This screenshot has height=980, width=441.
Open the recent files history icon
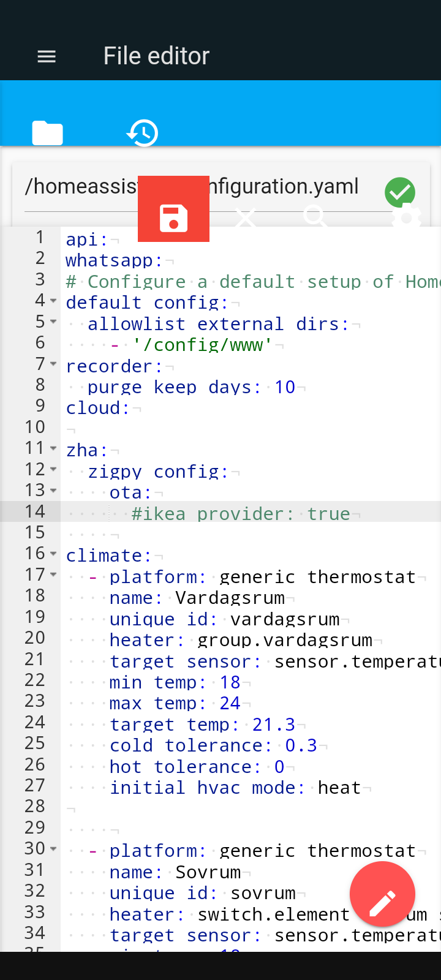tap(142, 132)
